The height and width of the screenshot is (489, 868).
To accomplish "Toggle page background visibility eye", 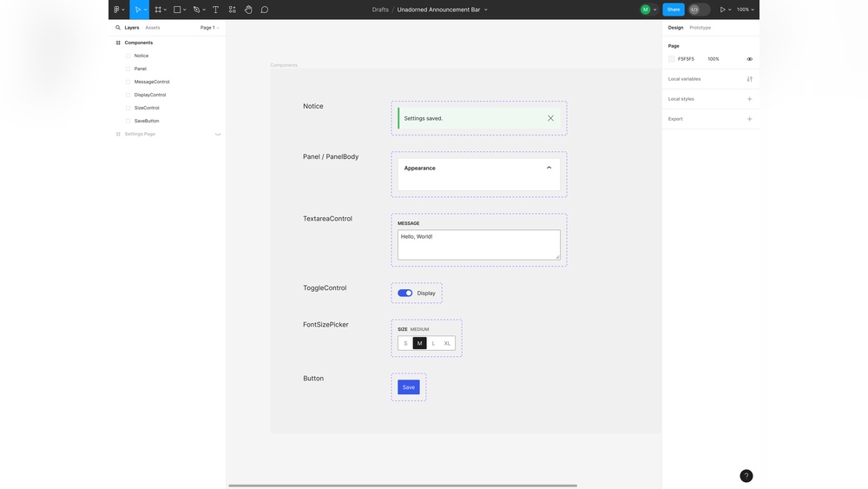I will (x=750, y=59).
